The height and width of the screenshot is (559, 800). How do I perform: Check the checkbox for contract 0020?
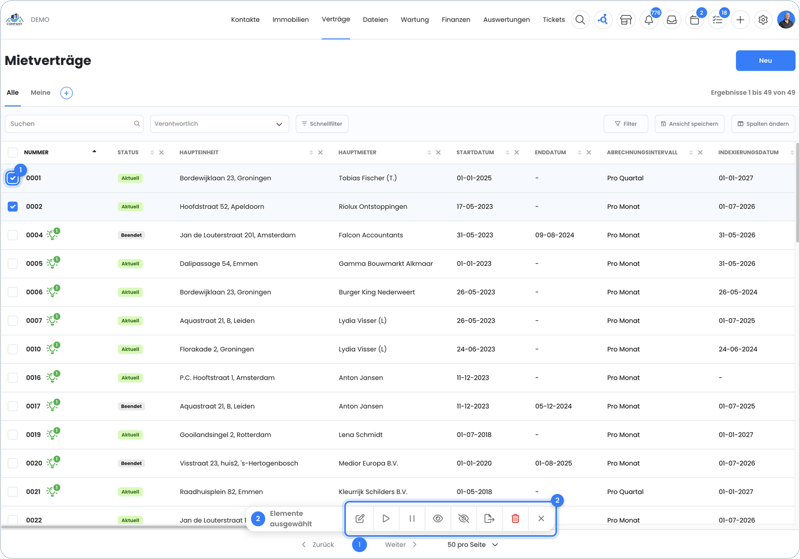[13, 464]
